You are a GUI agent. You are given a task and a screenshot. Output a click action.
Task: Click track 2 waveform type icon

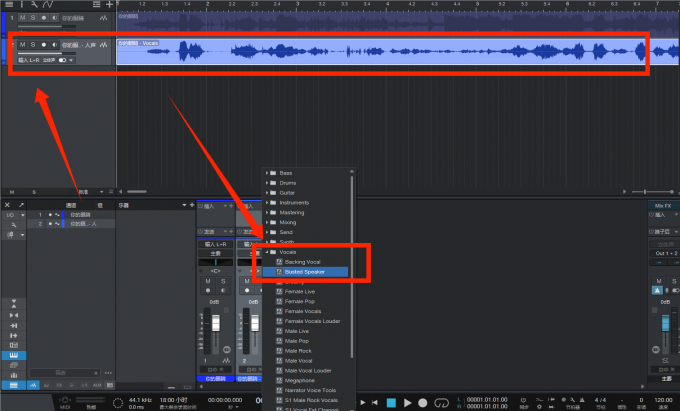point(103,45)
